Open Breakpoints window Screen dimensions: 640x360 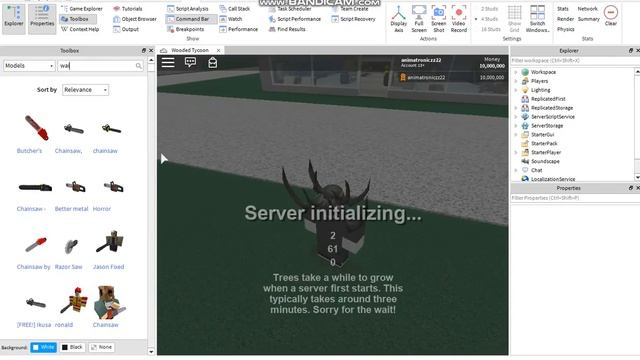[x=186, y=29]
